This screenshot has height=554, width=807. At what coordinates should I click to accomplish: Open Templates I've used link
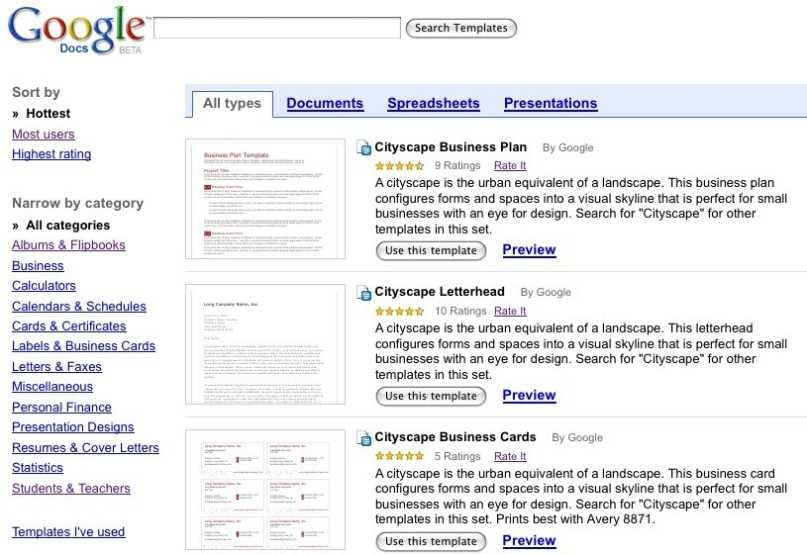pos(68,531)
